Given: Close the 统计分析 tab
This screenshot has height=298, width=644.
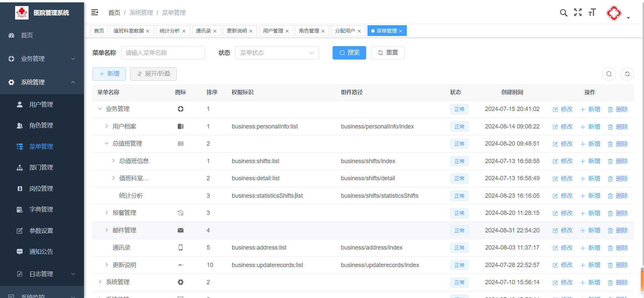Looking at the screenshot, I should click(184, 31).
